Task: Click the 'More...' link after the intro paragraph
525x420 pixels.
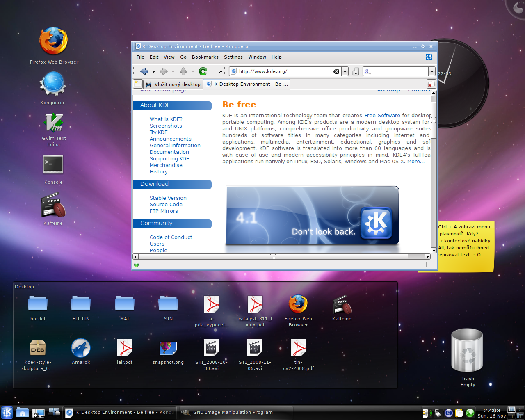Action: (416, 162)
